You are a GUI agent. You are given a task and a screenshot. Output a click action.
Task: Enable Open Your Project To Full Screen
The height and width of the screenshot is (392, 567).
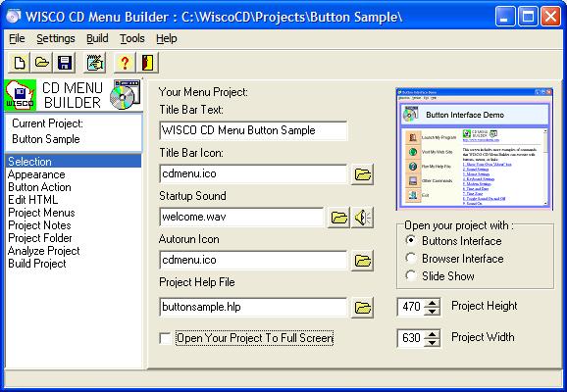165,338
